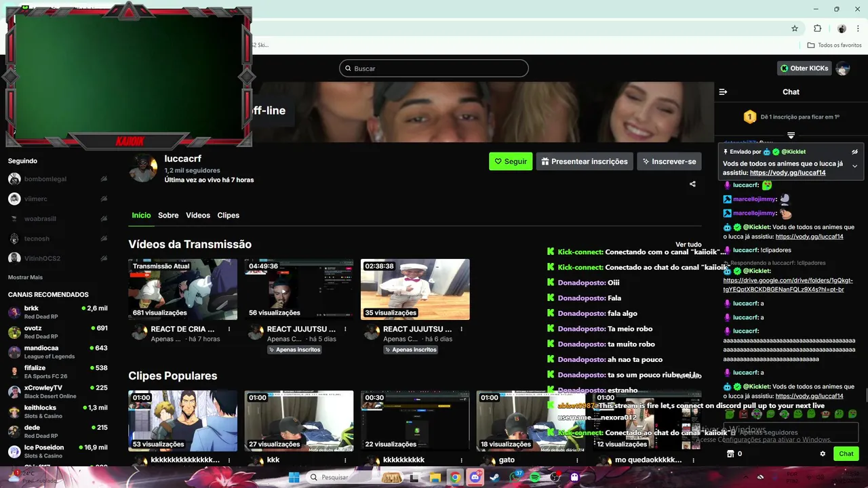Click Ver tudo next to Vídeos da Transmissão
The height and width of the screenshot is (488, 868).
[x=688, y=245]
